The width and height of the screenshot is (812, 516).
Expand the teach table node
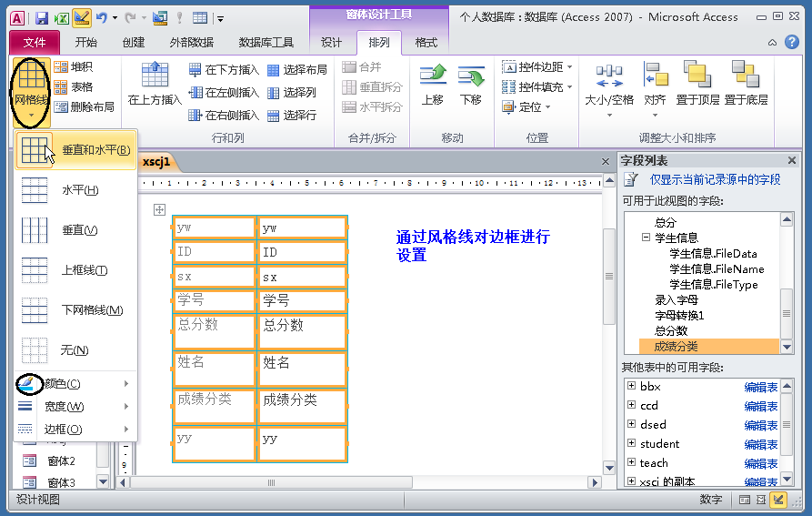(631, 462)
